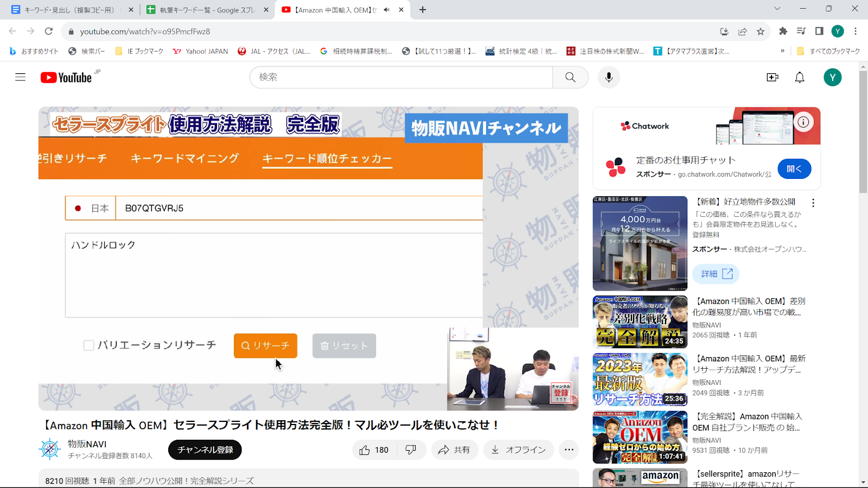The height and width of the screenshot is (488, 868).
Task: Open the 注目株の株式新聞 bookmark
Action: [605, 51]
